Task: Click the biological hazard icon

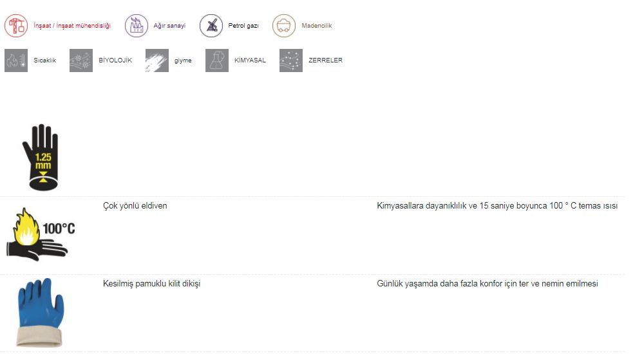Action: 81,61
